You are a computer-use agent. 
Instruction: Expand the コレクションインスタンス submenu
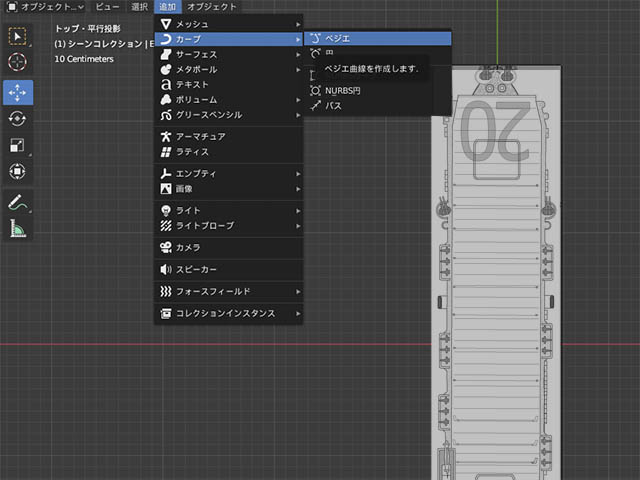(x=229, y=313)
